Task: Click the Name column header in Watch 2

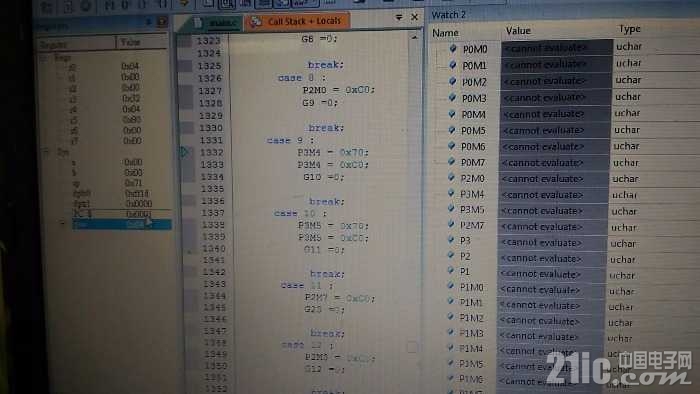Action: pyautogui.click(x=445, y=33)
